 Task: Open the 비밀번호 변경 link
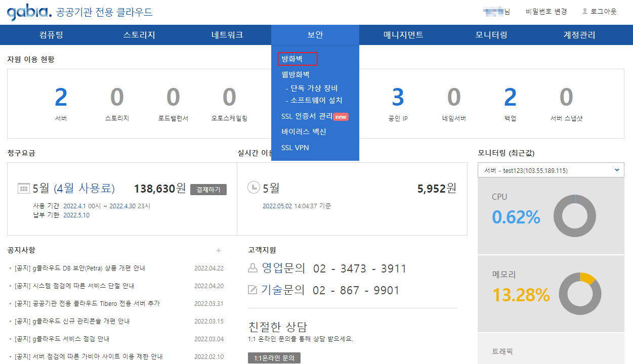point(546,11)
